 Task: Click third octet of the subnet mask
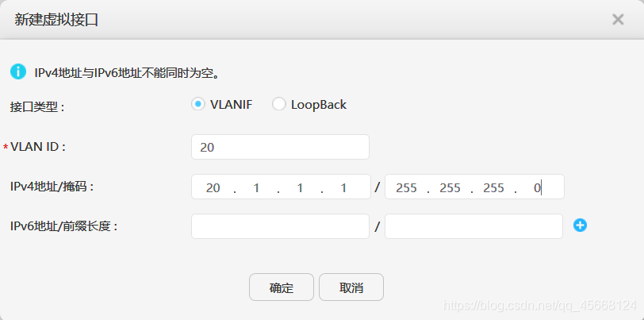[x=493, y=188]
